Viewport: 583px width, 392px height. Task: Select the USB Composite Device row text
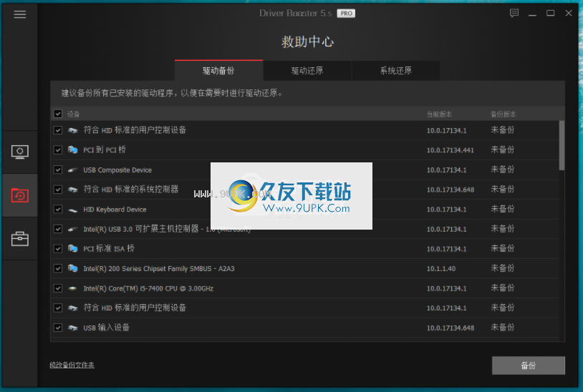click(117, 170)
